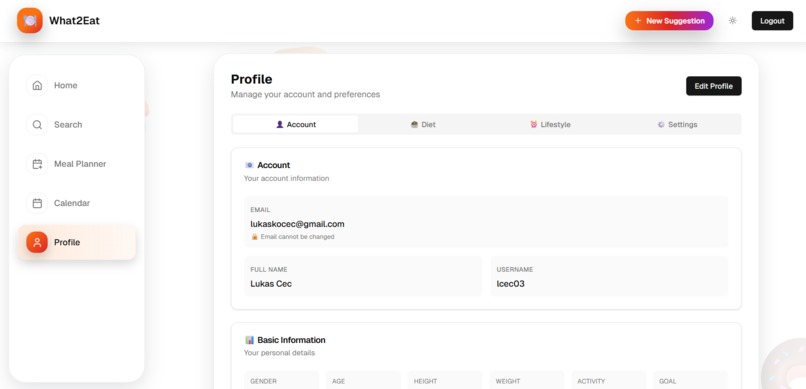Click the lock icon under the email
This screenshot has width=806, height=389.
point(254,237)
